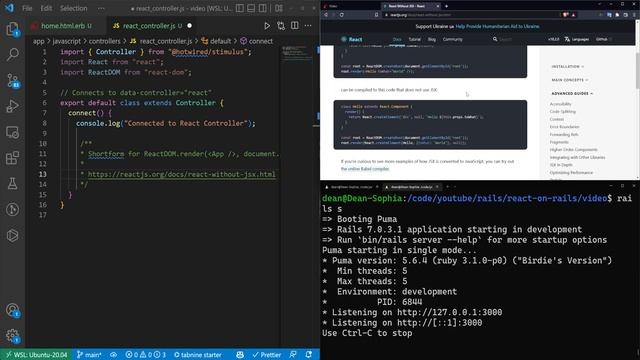640x360 pixels.
Task: Open the Community nav item on React site
Action: (452, 39)
